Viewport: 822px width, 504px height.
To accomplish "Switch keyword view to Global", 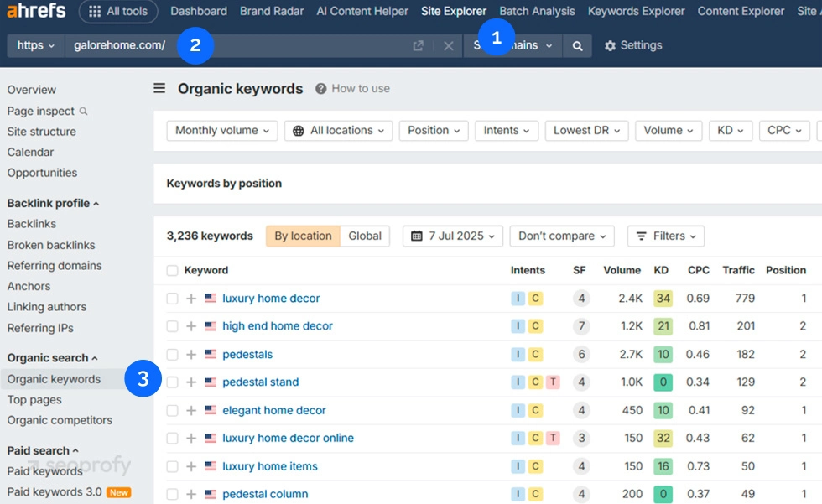I will 365,236.
